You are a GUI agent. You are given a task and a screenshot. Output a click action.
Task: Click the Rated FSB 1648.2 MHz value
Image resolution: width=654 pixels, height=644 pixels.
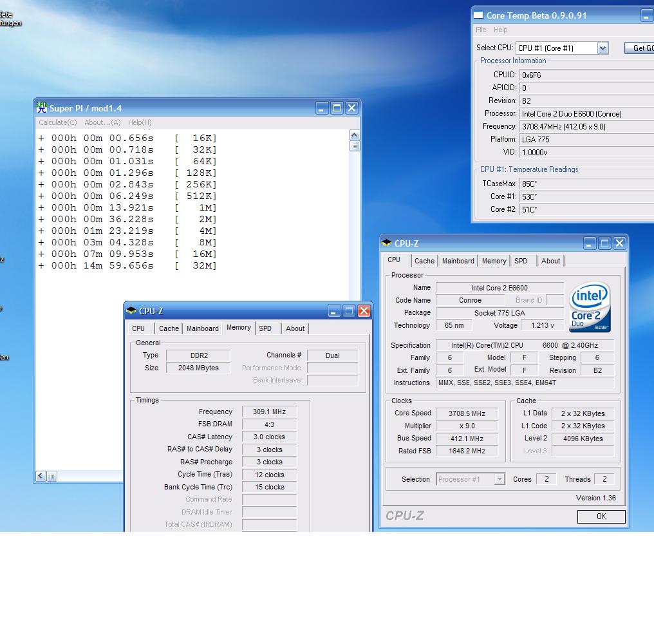click(467, 451)
